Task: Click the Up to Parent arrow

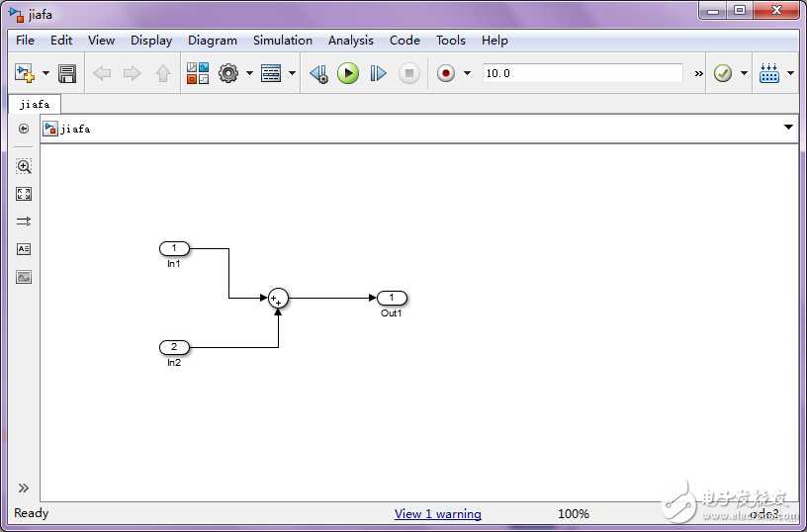Action: coord(163,73)
